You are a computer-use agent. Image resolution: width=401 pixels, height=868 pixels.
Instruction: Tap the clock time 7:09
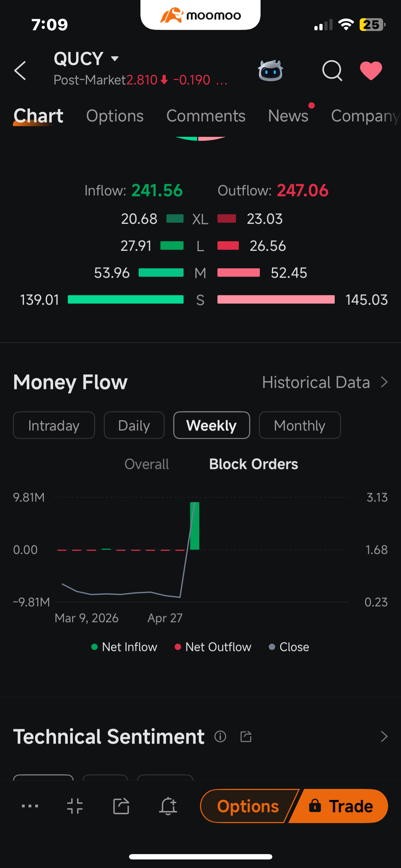click(x=50, y=25)
